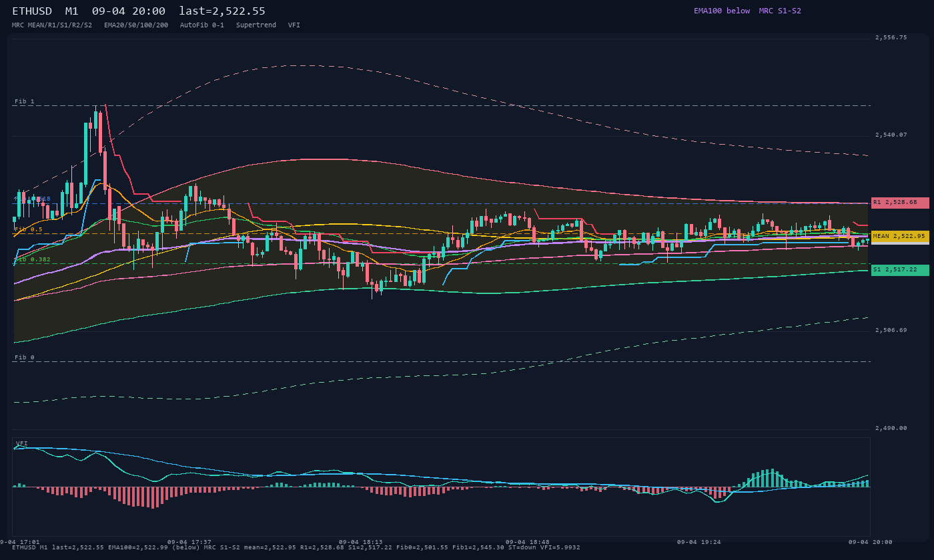
Task: Select the Supertrend indicator label
Action: click(256, 25)
